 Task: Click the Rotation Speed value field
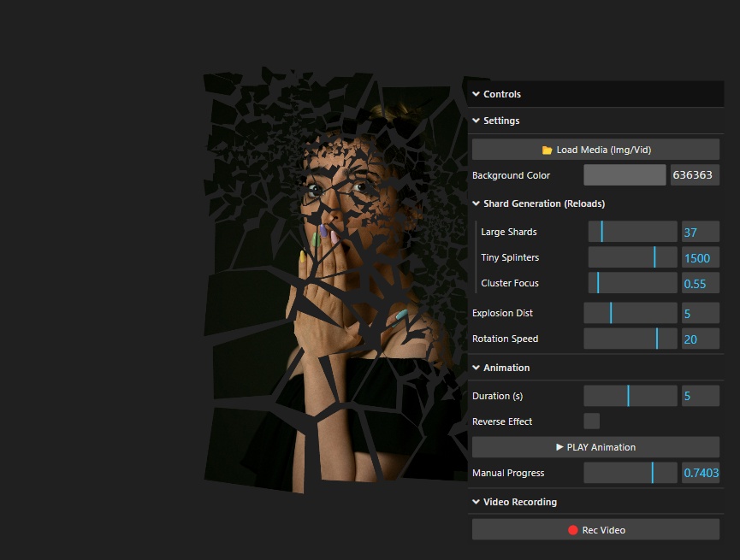[700, 339]
